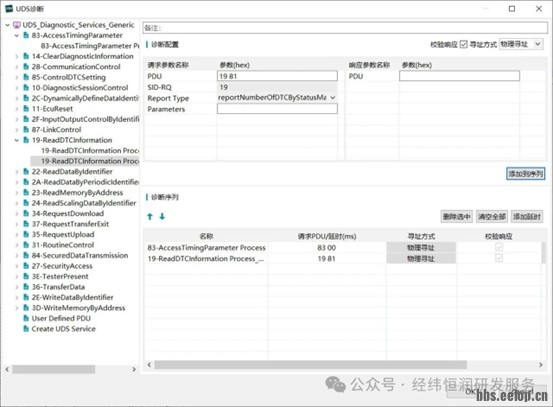Click the 添加到序列 button
The width and height of the screenshot is (553, 407).
tap(525, 174)
